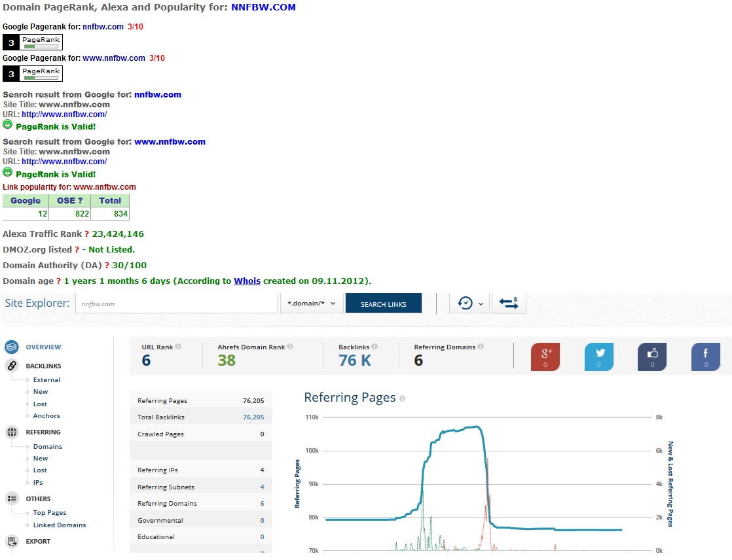The image size is (732, 560).
Task: Click the Google Plus share icon
Action: pyautogui.click(x=545, y=357)
